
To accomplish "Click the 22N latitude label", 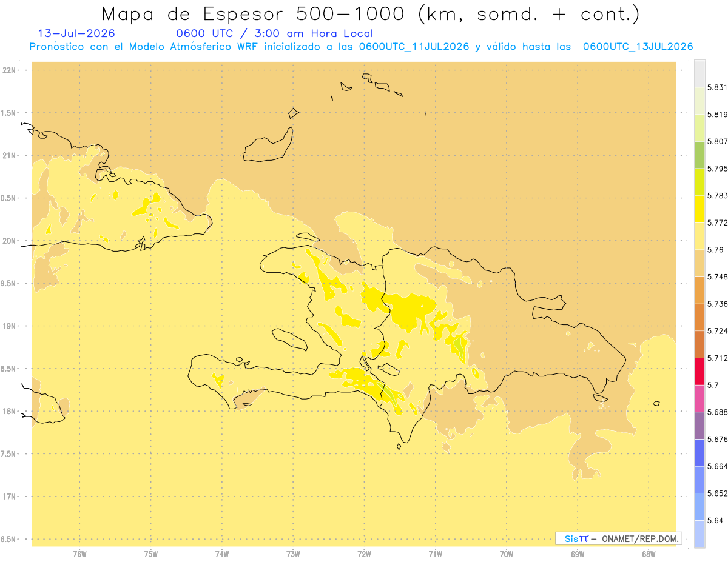I will coord(10,70).
